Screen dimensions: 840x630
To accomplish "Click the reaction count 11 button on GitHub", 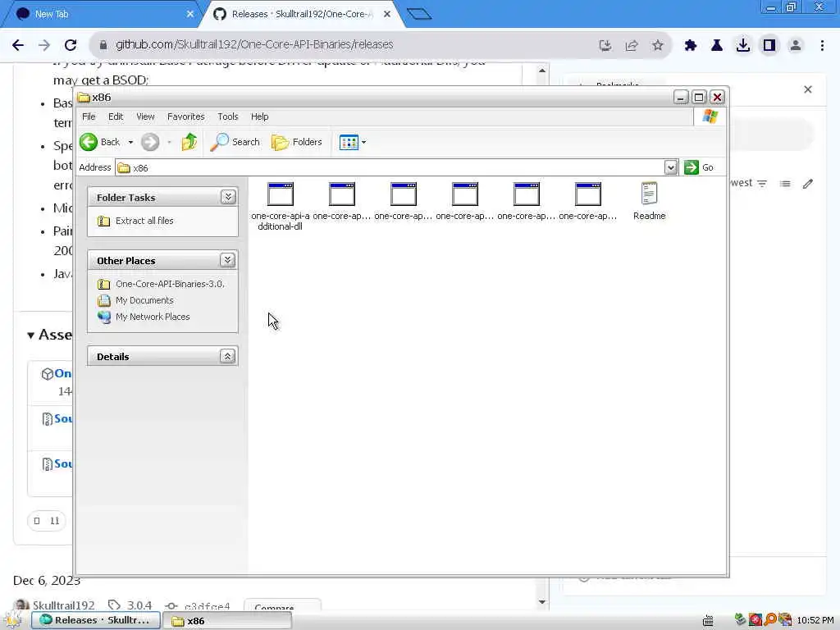I will [47, 521].
